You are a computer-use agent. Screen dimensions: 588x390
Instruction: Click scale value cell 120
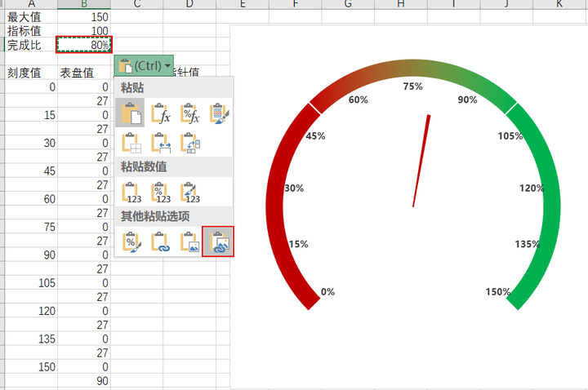(x=31, y=311)
